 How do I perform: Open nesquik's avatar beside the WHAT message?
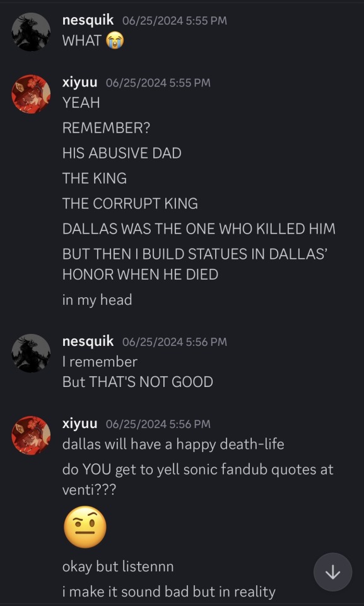click(31, 32)
